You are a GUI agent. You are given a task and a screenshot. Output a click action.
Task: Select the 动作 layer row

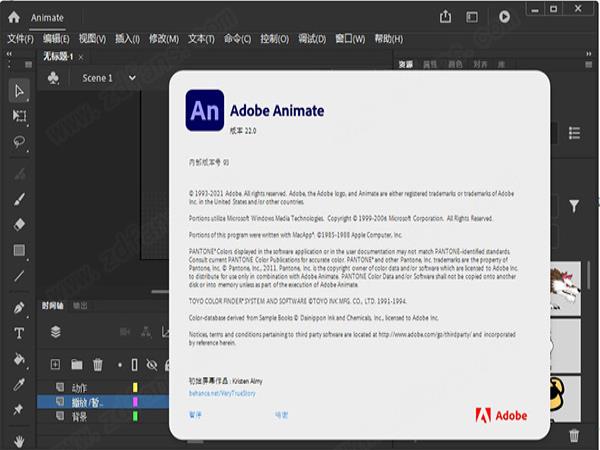click(103, 388)
